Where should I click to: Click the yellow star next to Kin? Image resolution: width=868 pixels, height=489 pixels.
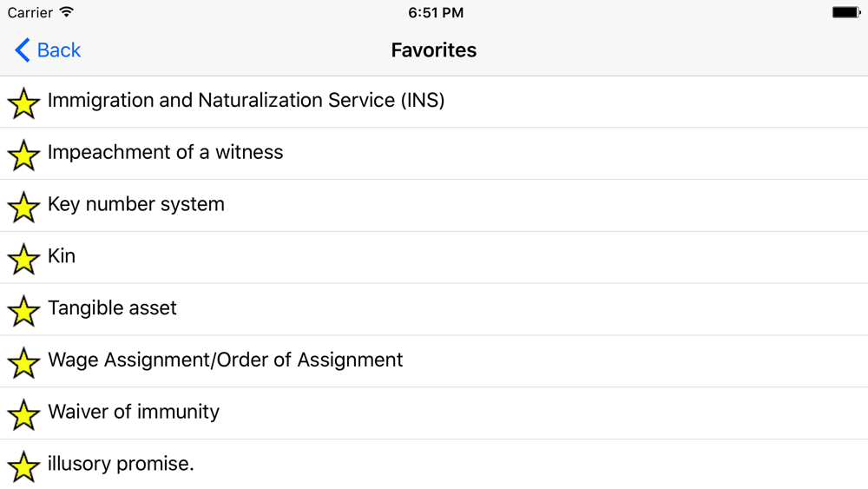pyautogui.click(x=23, y=259)
